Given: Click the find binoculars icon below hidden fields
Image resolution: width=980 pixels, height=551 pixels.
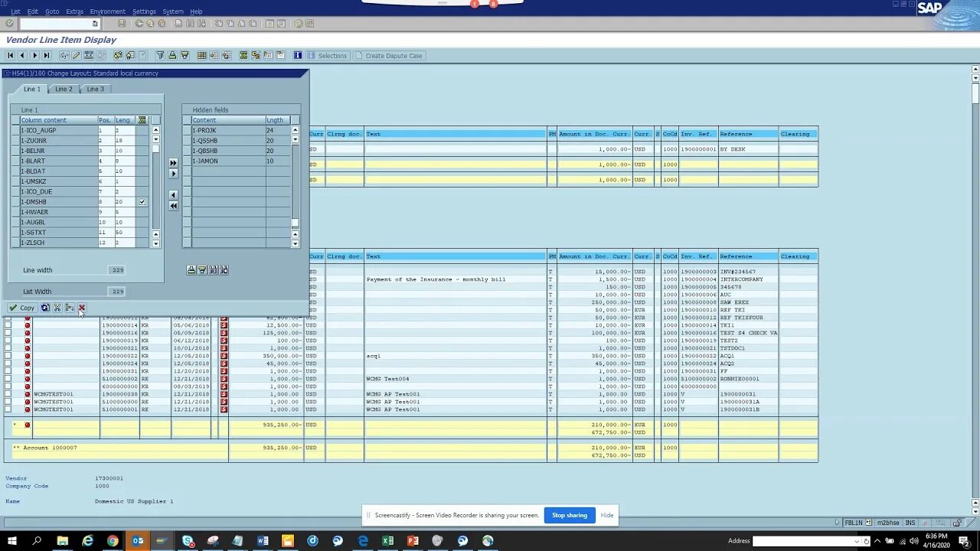Looking at the screenshot, I should 213,270.
